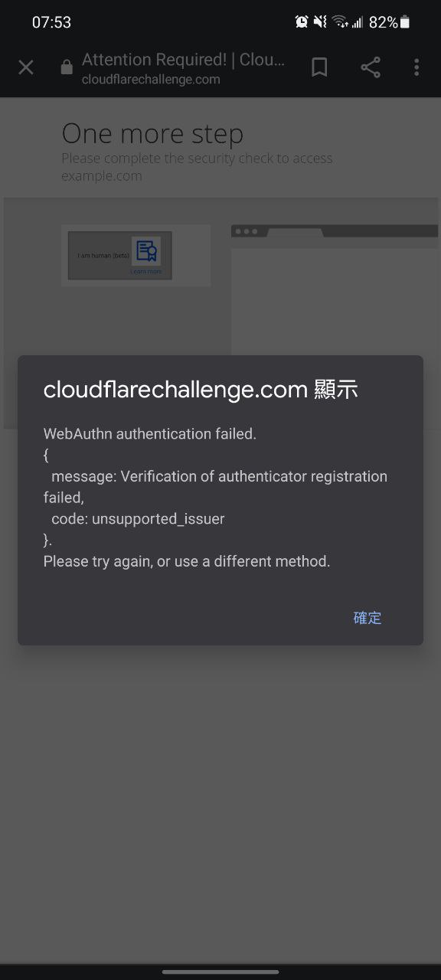The height and width of the screenshot is (980, 441).
Task: Tap the I am human (beta) box
Action: coord(119,256)
